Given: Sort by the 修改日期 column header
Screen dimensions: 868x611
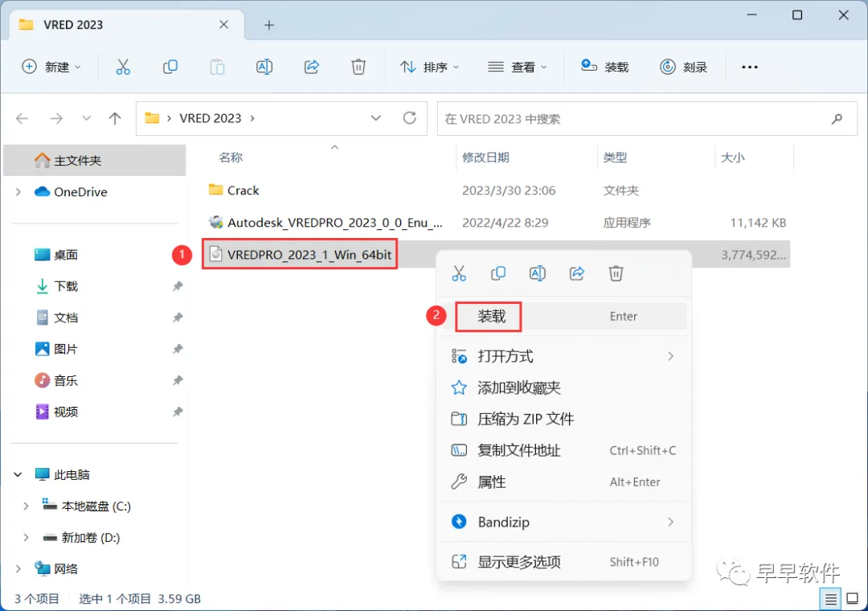Looking at the screenshot, I should [485, 158].
